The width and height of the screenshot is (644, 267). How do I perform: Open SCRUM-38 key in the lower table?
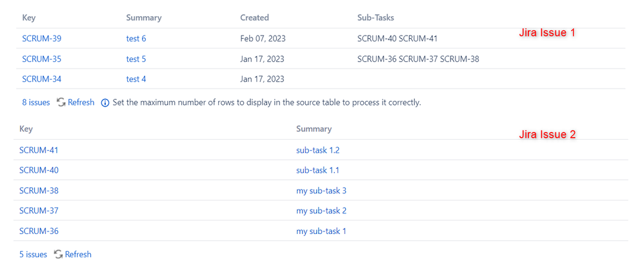coord(39,191)
